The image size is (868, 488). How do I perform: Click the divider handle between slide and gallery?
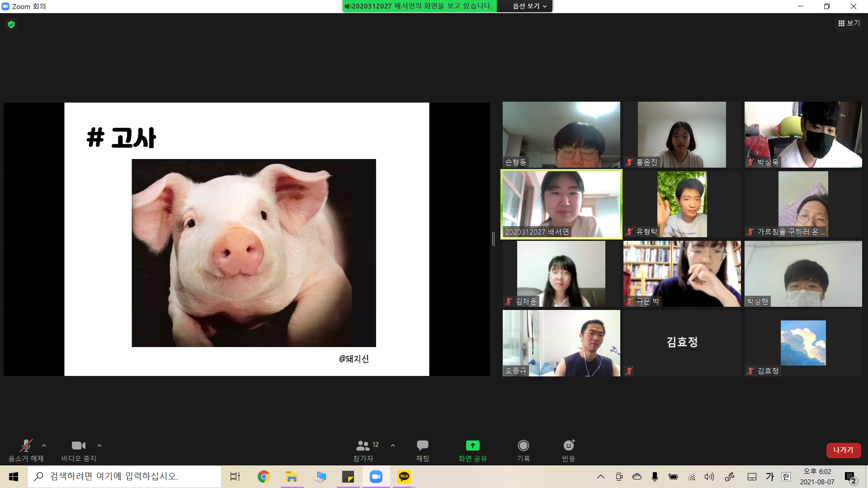tap(493, 239)
